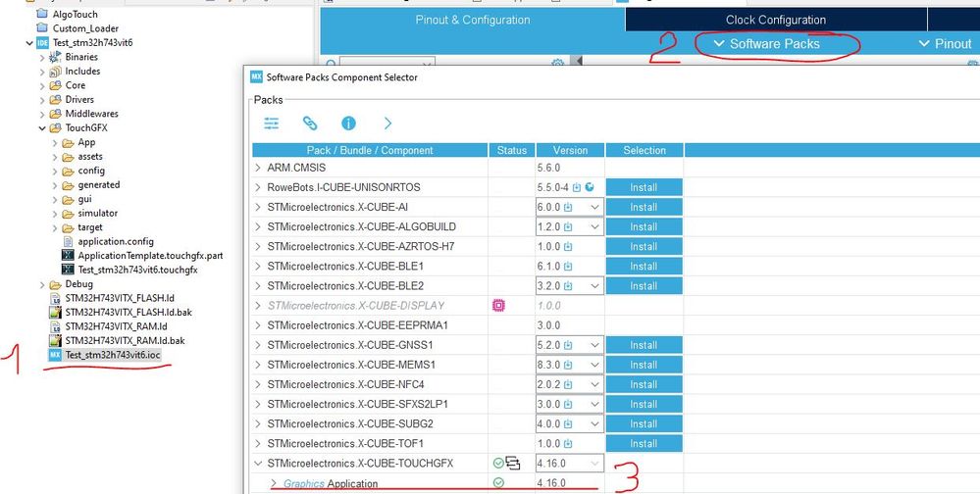Install the X-CUBE-GNSS1 pack
This screenshot has width=980, height=494.
(x=644, y=345)
